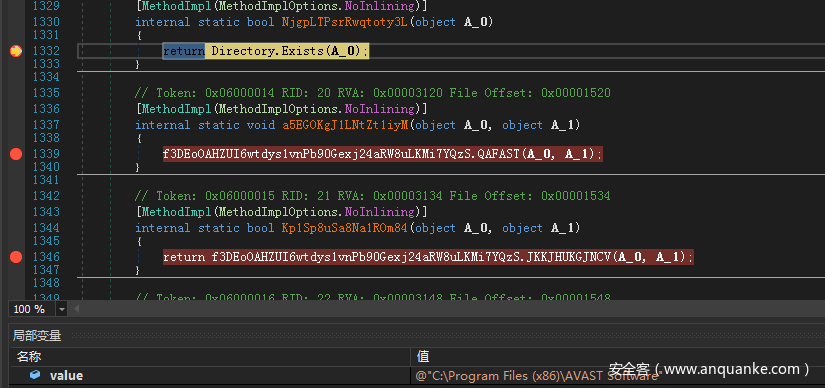Click the current statement arrow at line 1332
Screen dimensions: 825x388
pos(16,51)
